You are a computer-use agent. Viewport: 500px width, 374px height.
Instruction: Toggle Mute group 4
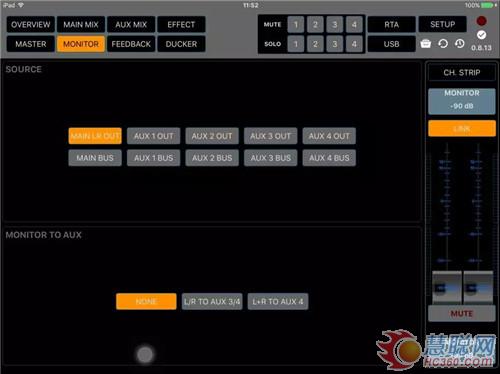point(354,24)
